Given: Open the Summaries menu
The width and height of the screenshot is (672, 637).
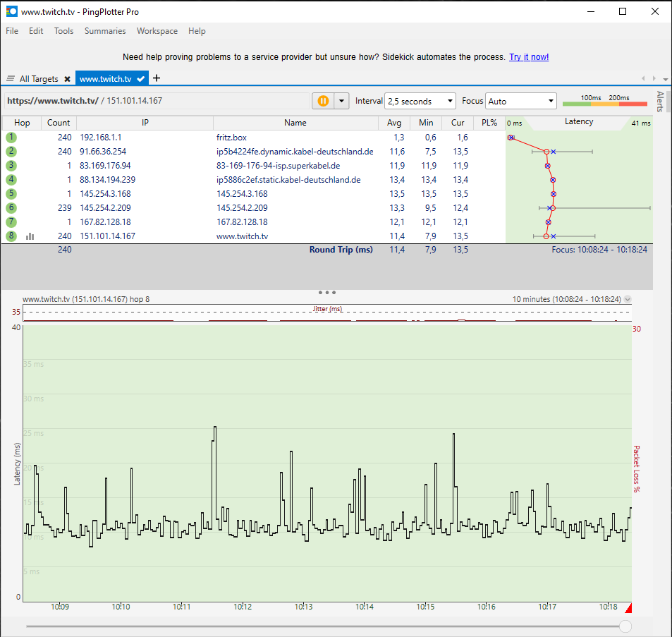Looking at the screenshot, I should [x=105, y=31].
